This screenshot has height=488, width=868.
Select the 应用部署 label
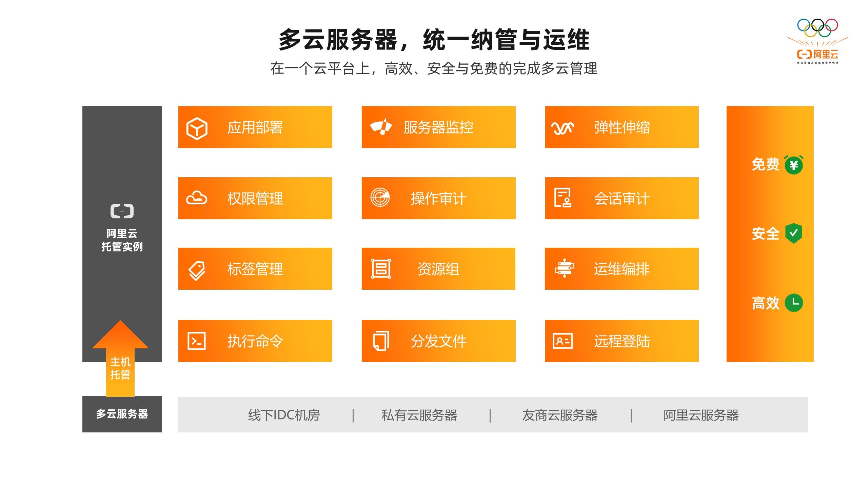pyautogui.click(x=255, y=127)
